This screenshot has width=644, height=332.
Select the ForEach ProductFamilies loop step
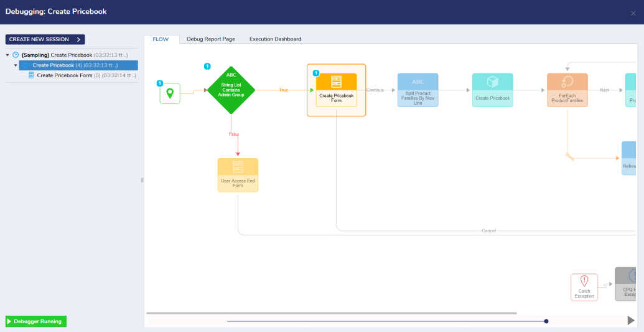(567, 90)
